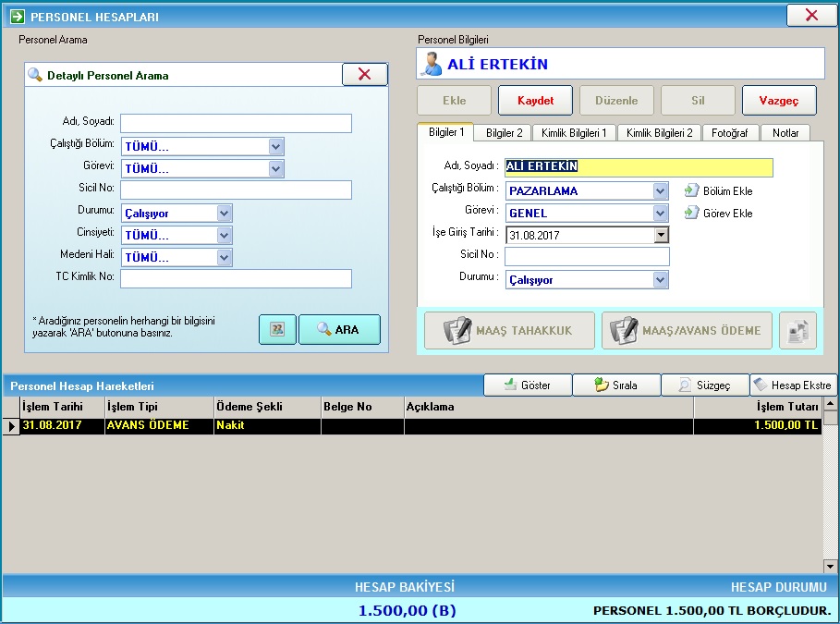Select the AVANS ÖDEME cell in the table
The image size is (840, 624).
click(159, 425)
